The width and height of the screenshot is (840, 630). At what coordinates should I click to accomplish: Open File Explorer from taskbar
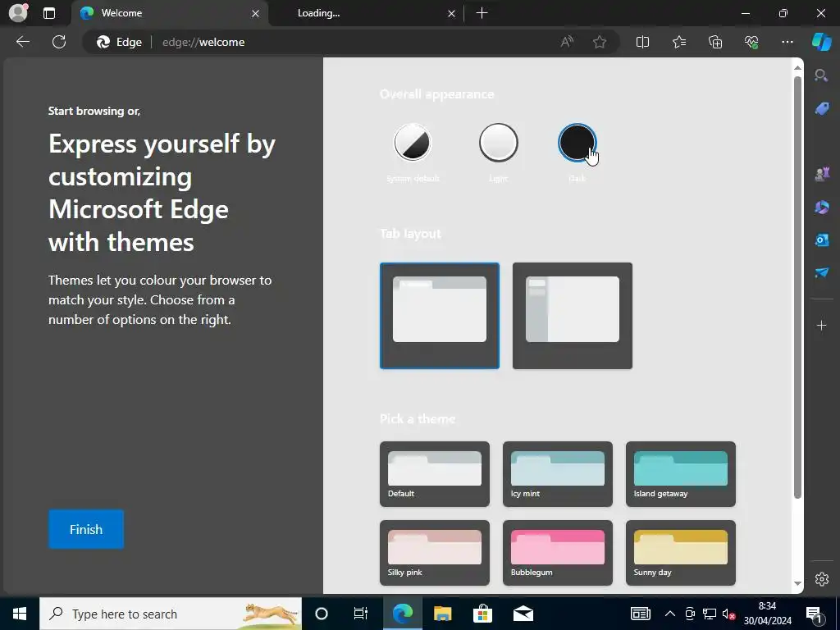point(442,614)
